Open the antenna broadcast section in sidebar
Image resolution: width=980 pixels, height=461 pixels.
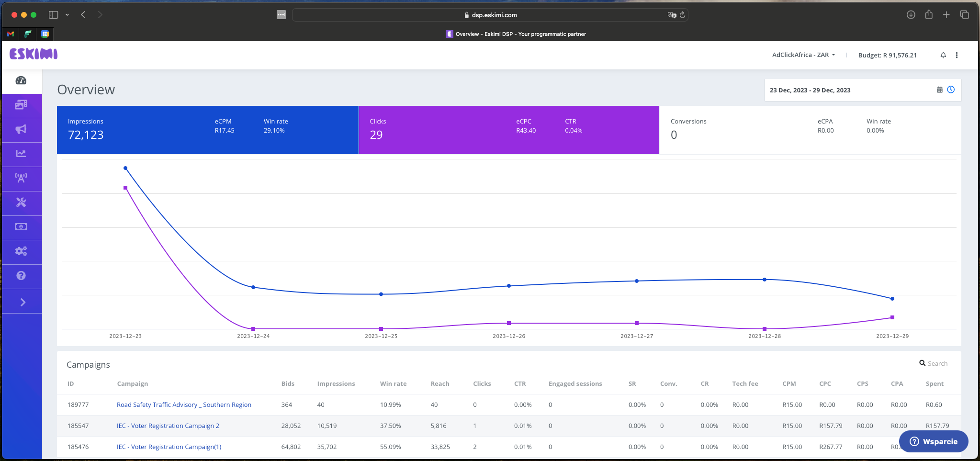point(22,179)
